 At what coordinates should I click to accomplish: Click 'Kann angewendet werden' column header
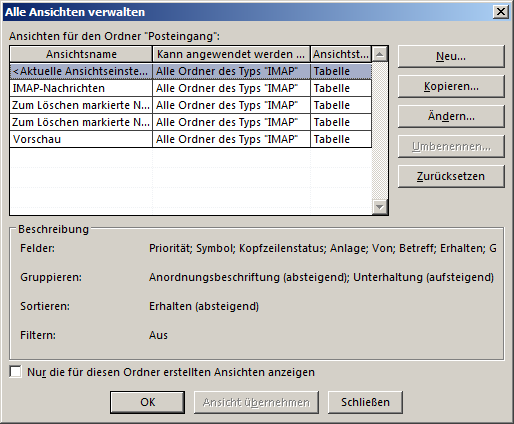pyautogui.click(x=231, y=54)
